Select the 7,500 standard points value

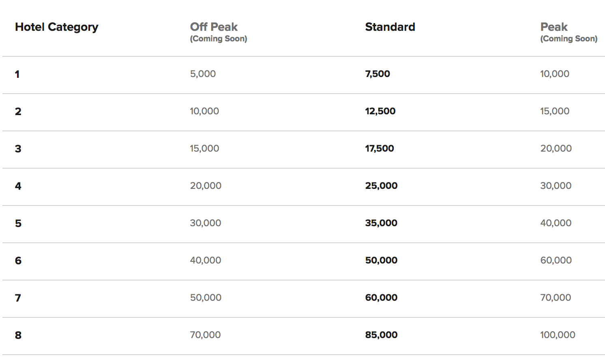click(x=378, y=74)
